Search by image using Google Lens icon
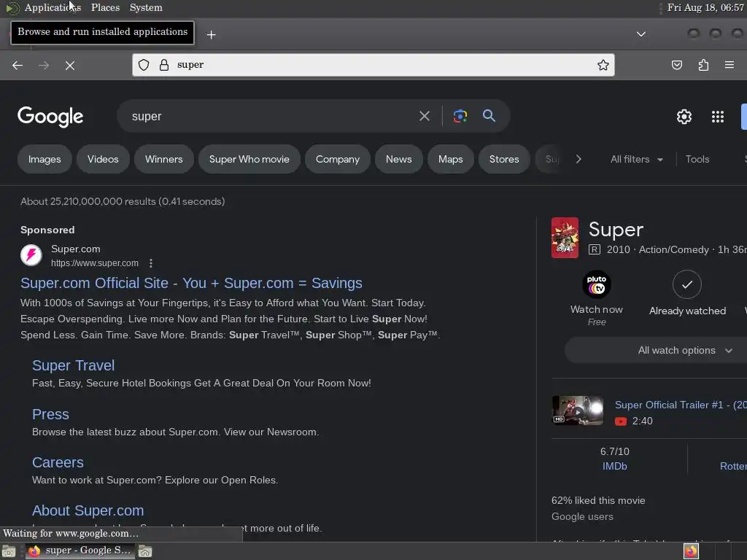Screen dimensions: 747x560 [x=460, y=116]
